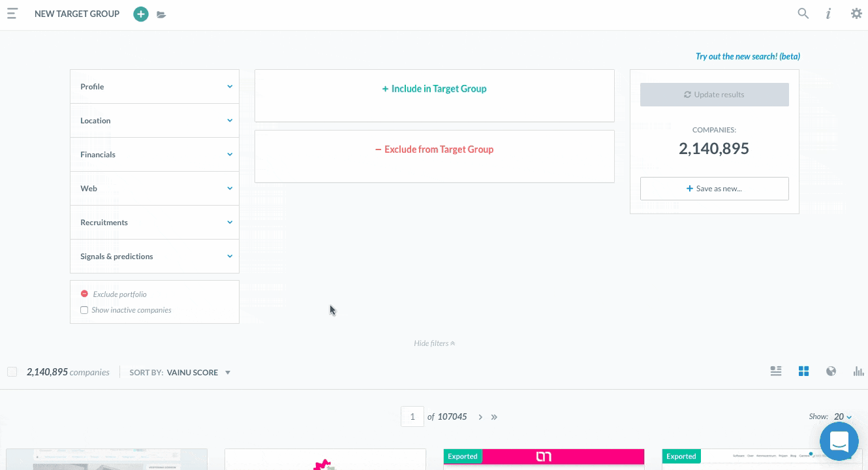
Task: Switch to list view icon
Action: click(x=776, y=371)
